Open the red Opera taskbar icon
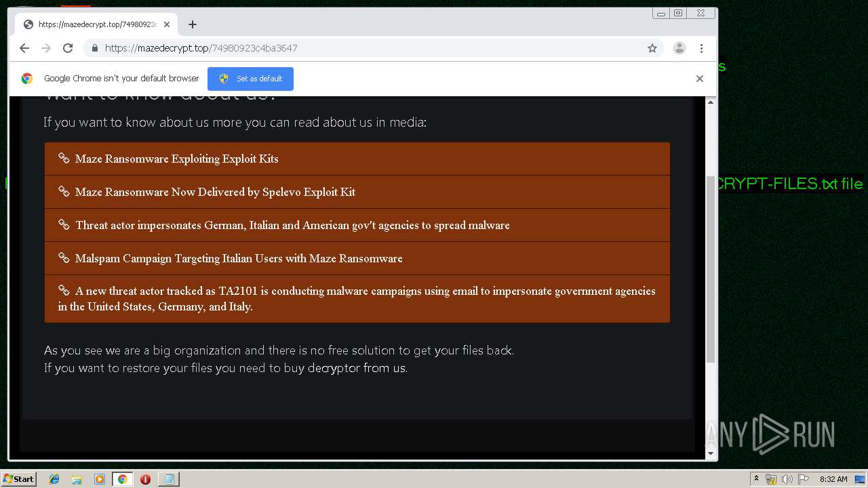 pyautogui.click(x=145, y=479)
